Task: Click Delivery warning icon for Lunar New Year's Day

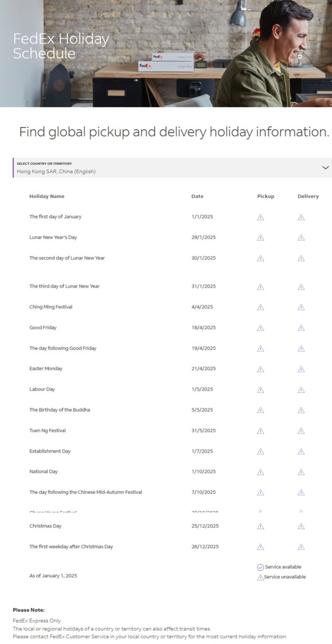Action: 301,238
